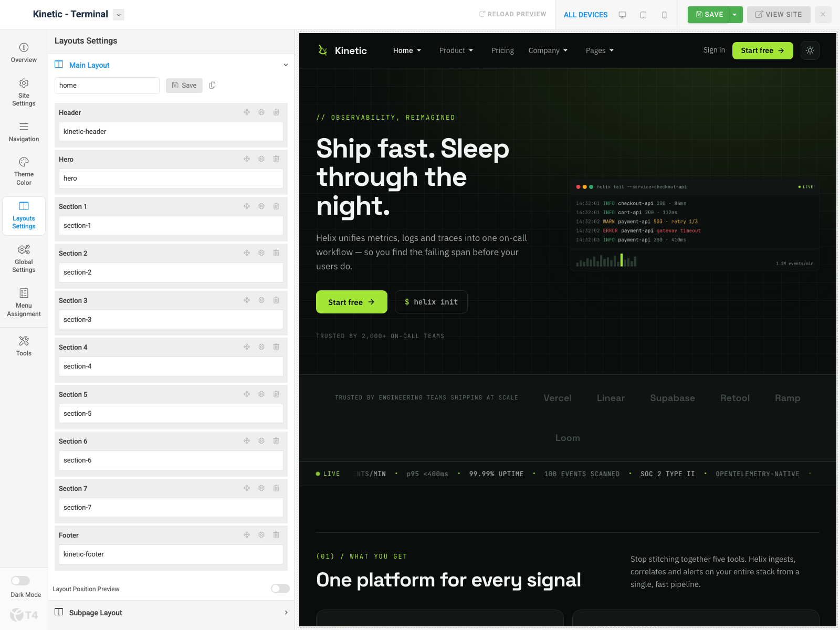
Task: Switch to desktop device preview
Action: coord(622,15)
